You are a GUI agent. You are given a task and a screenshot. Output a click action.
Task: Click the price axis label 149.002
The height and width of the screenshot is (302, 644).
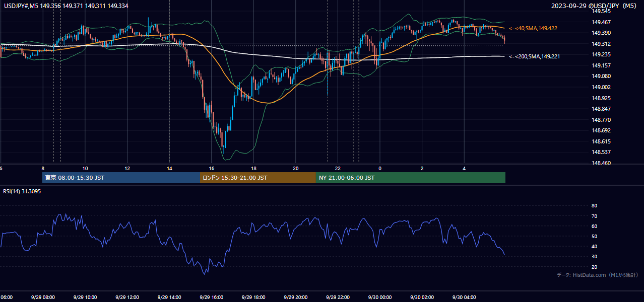[601, 87]
